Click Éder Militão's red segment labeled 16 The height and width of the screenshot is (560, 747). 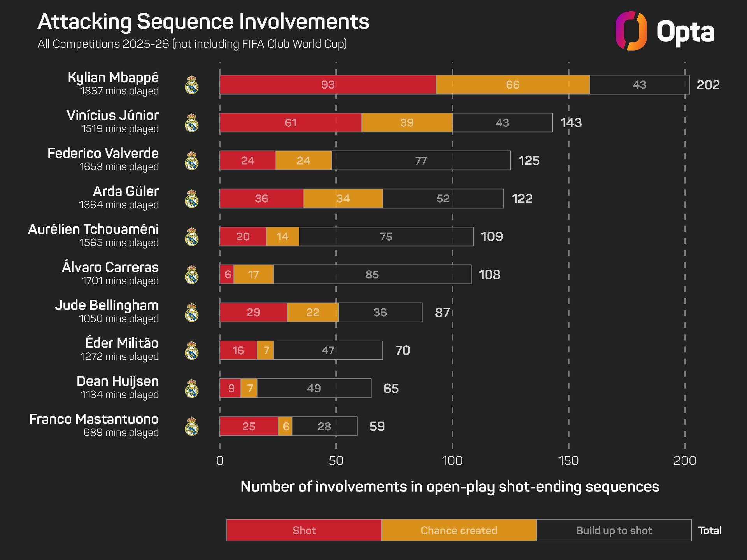click(238, 350)
